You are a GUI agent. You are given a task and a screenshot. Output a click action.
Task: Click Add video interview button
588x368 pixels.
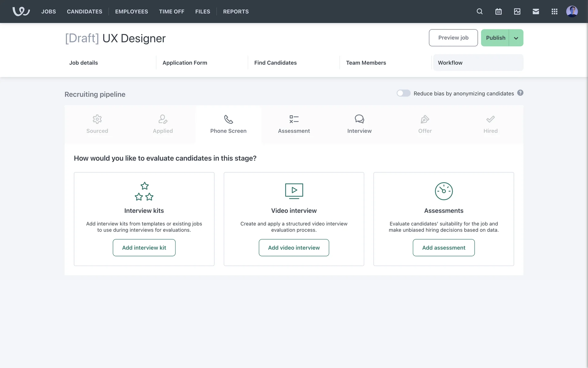pyautogui.click(x=294, y=247)
